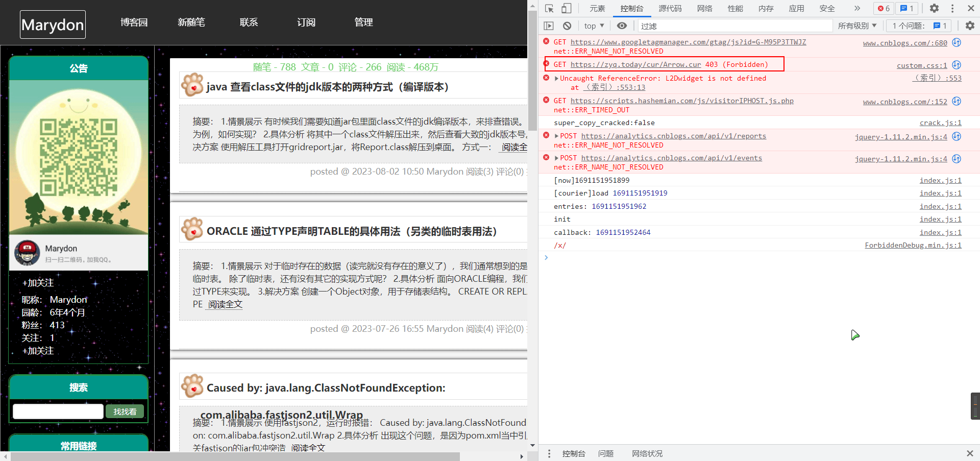The width and height of the screenshot is (980, 461).
Task: Show the console sidebar panel
Action: (549, 26)
